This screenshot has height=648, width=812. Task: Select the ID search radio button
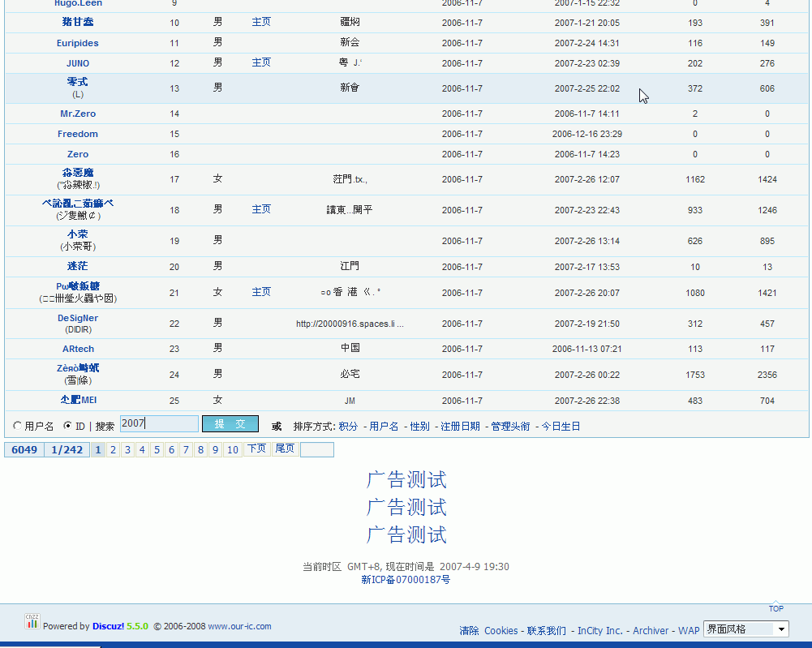(x=67, y=426)
